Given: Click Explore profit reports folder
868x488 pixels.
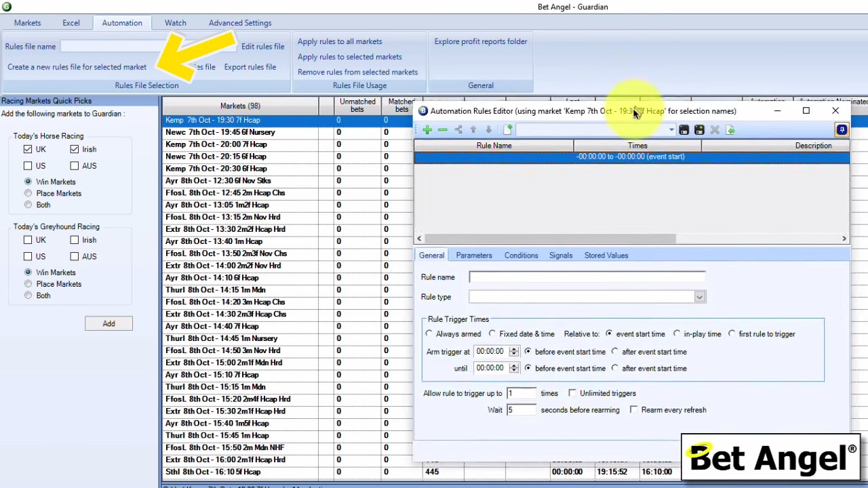Looking at the screenshot, I should pyautogui.click(x=481, y=41).
